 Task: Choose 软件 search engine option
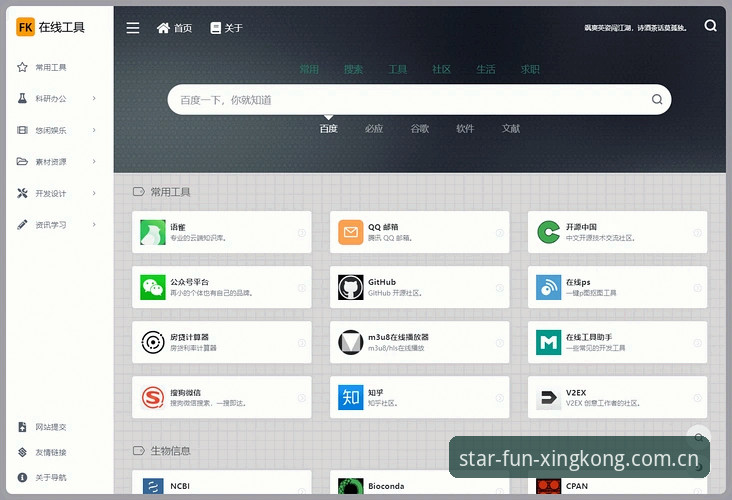point(465,128)
